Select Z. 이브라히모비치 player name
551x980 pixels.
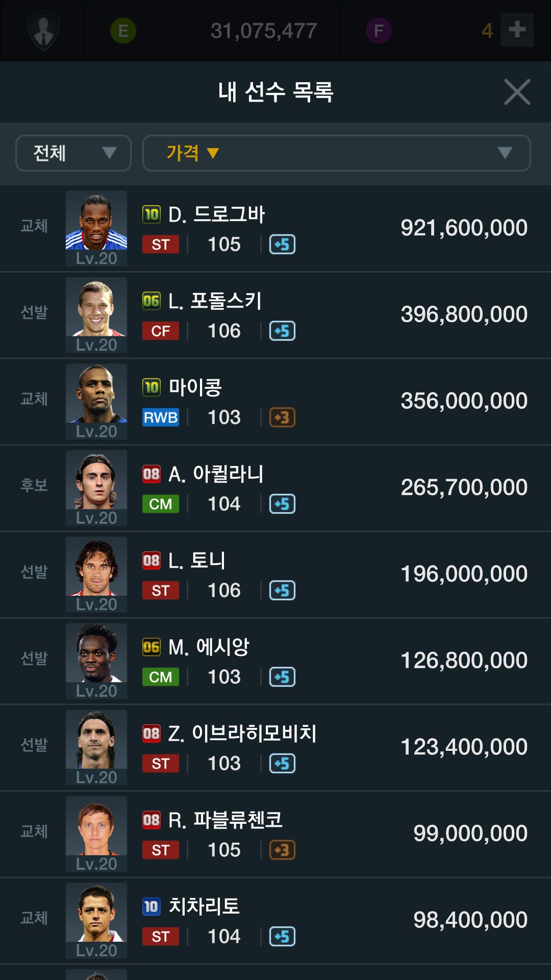pyautogui.click(x=242, y=733)
